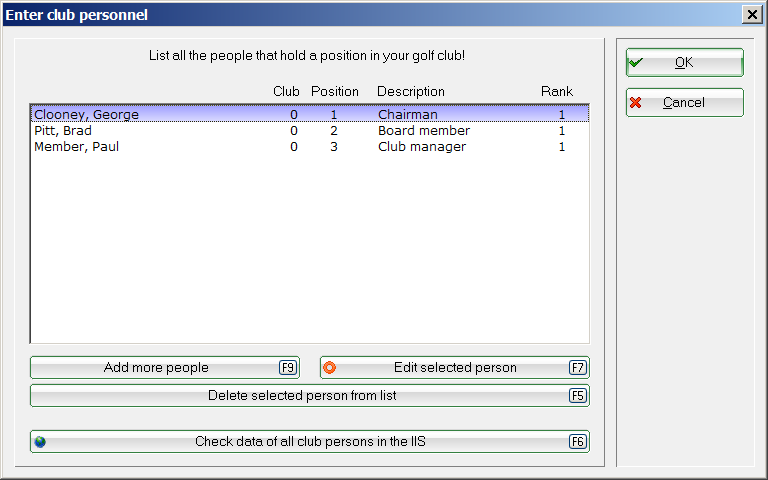Click Edit selected person button
The height and width of the screenshot is (480, 768).
[x=455, y=367]
